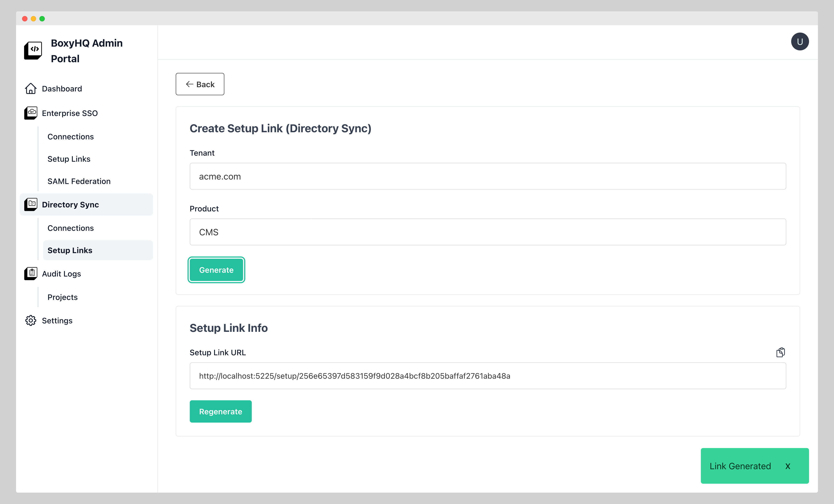The height and width of the screenshot is (504, 834).
Task: Click the Dashboard home icon
Action: (x=31, y=88)
